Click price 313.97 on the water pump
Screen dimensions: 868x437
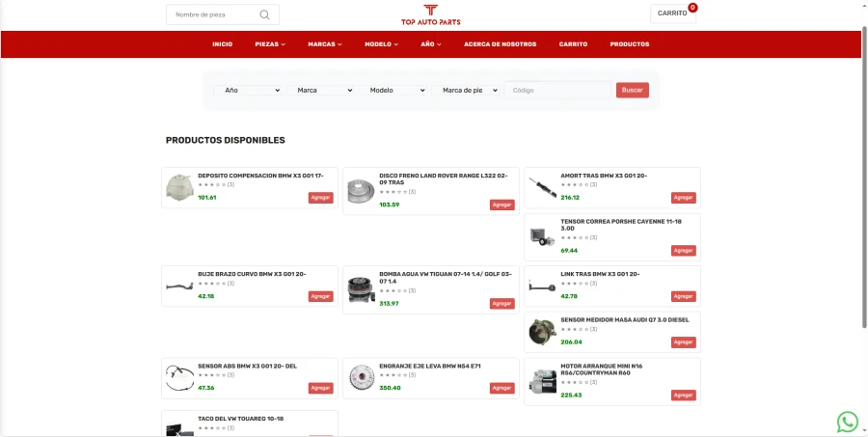(390, 304)
